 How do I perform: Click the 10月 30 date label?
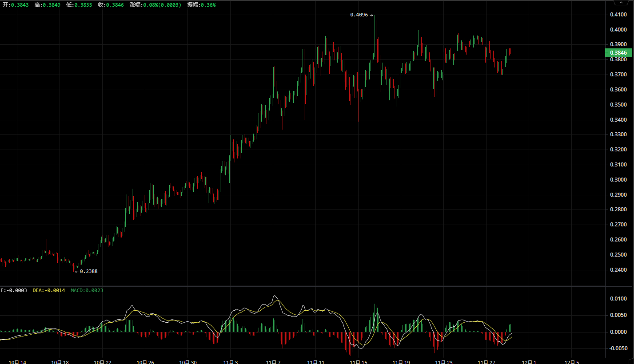point(188,362)
